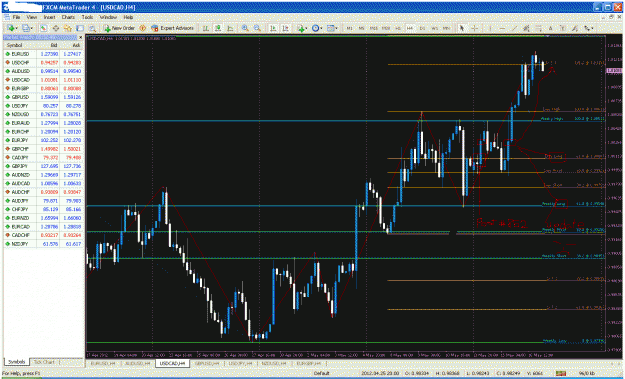Switch chart to candlesticks style

point(218,28)
